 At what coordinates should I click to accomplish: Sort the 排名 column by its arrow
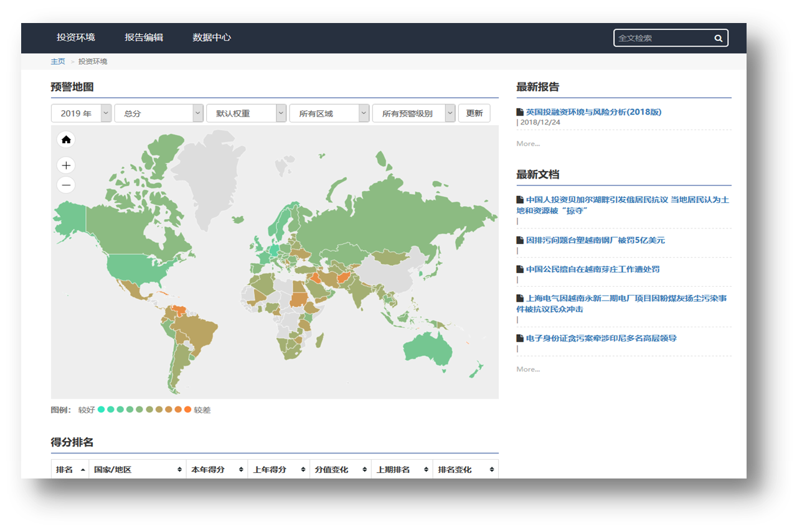coord(83,470)
